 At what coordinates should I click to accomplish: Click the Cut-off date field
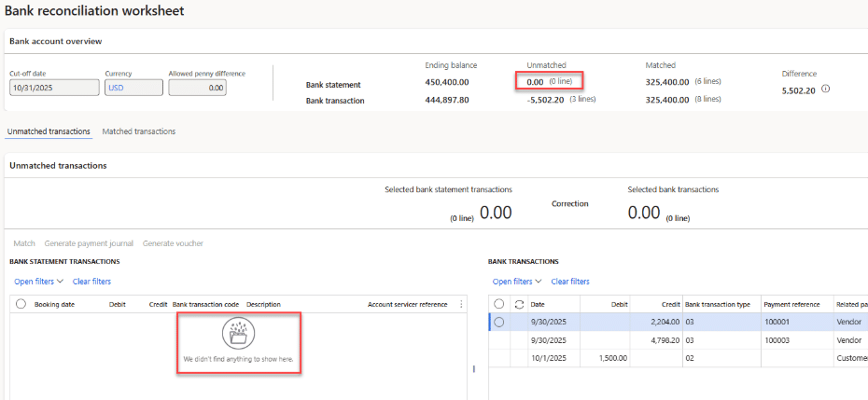(53, 88)
